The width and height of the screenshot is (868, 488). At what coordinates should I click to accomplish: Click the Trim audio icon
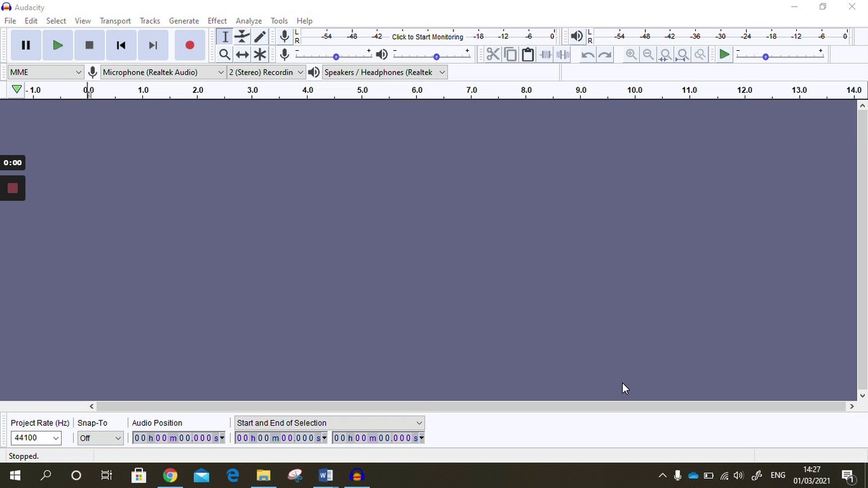545,54
